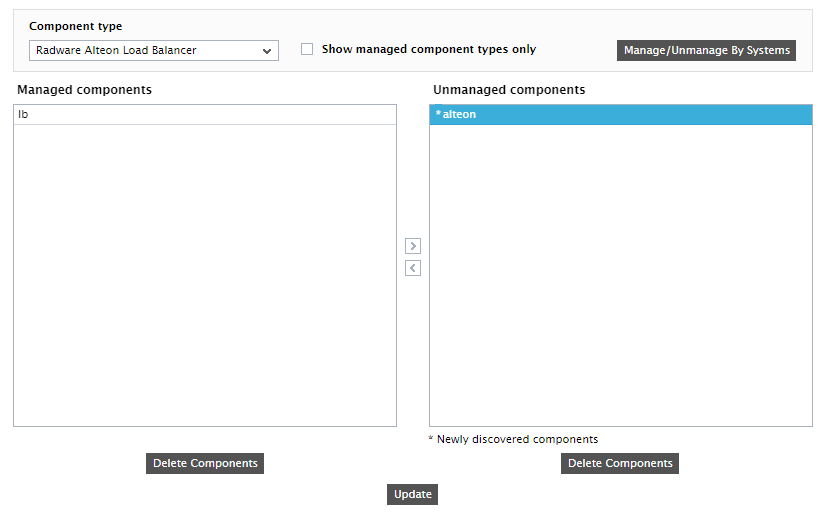The image size is (838, 513).
Task: Delete components under the Unmanaged list
Action: tap(620, 463)
